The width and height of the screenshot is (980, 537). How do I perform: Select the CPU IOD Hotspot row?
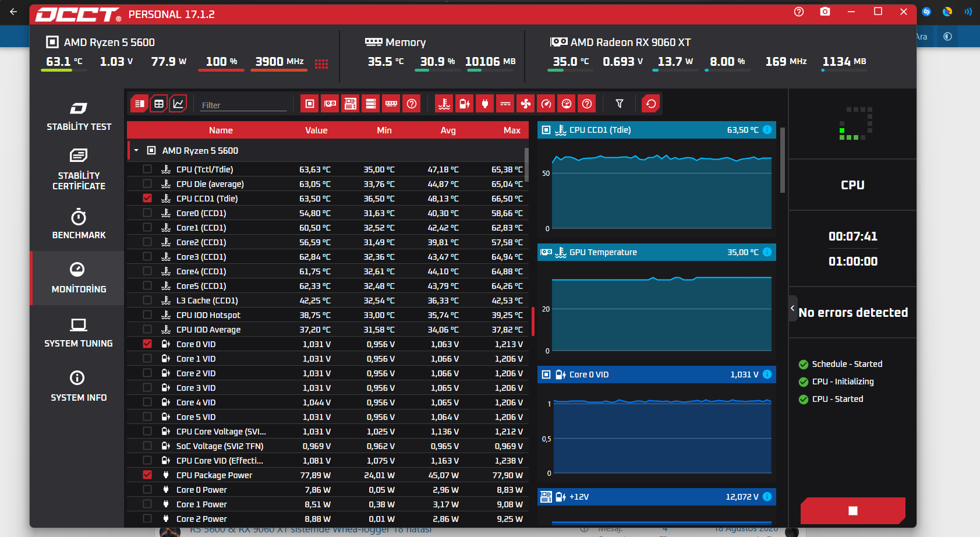pyautogui.click(x=328, y=315)
